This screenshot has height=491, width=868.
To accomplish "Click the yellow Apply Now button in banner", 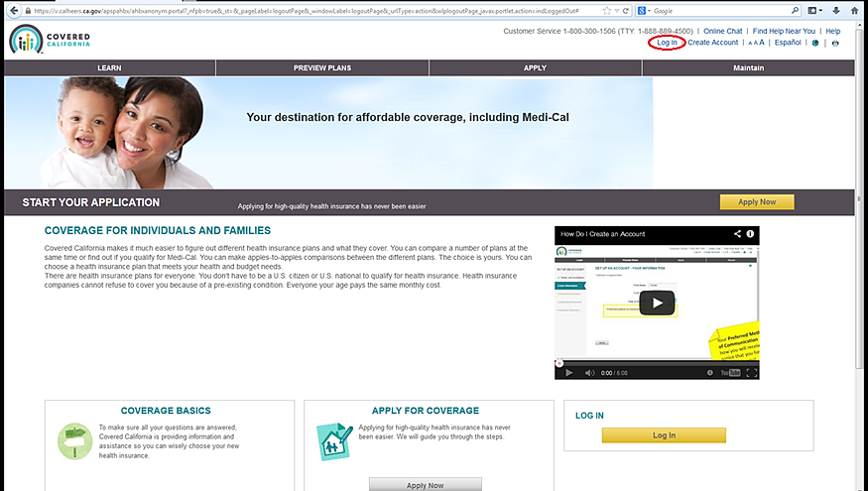I will click(x=757, y=202).
